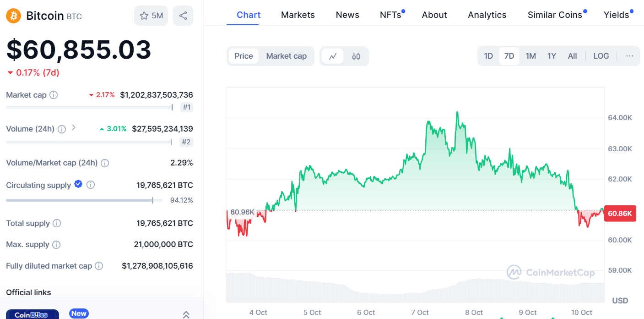This screenshot has height=319, width=644.
Task: Click the 60.96K opening price label
Action: tap(242, 212)
